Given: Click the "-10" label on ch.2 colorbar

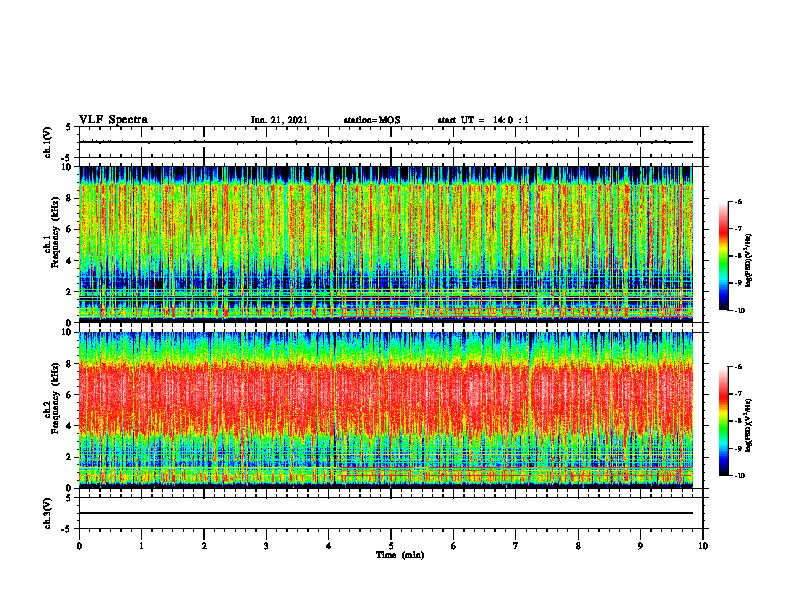Looking at the screenshot, I should [740, 476].
